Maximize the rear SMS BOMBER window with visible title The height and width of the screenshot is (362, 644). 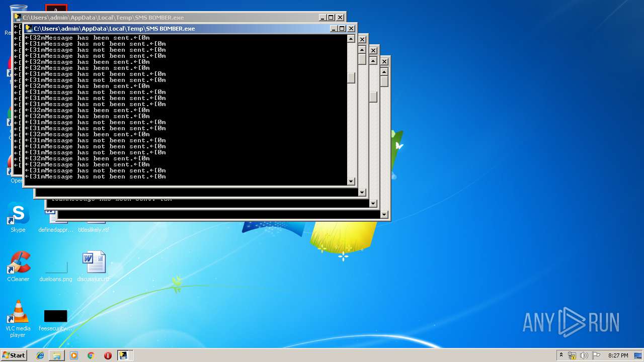[332, 18]
